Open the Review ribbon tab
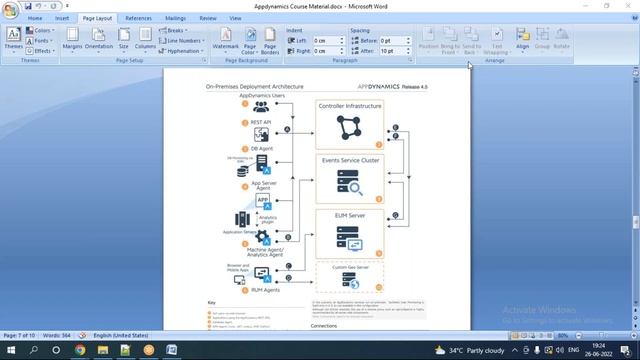Screen dimensions: 640x360 pyautogui.click(x=208, y=18)
